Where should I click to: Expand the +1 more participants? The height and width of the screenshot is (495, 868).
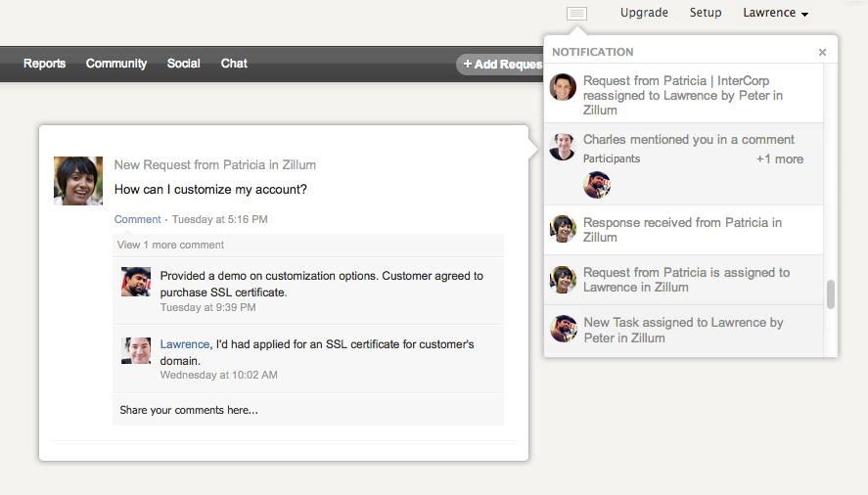point(779,158)
